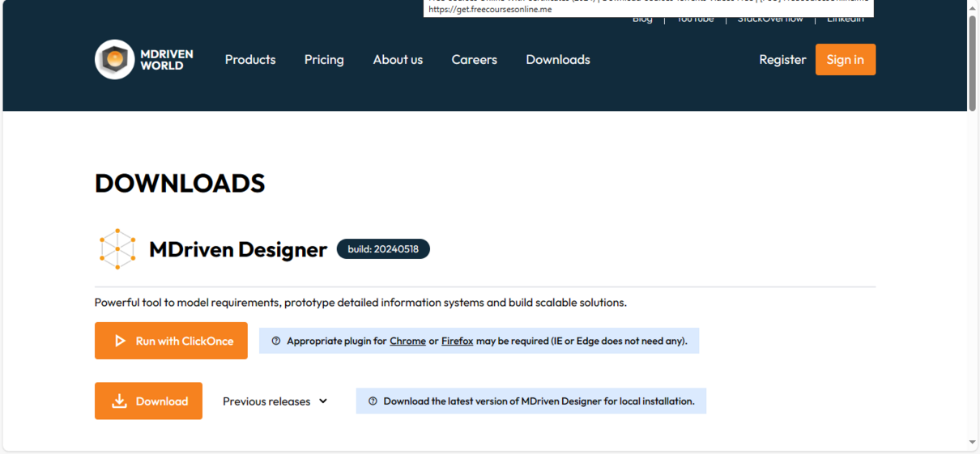Expand the Previous releases dropdown
Screen dimensions: 980x454
pyautogui.click(x=275, y=401)
